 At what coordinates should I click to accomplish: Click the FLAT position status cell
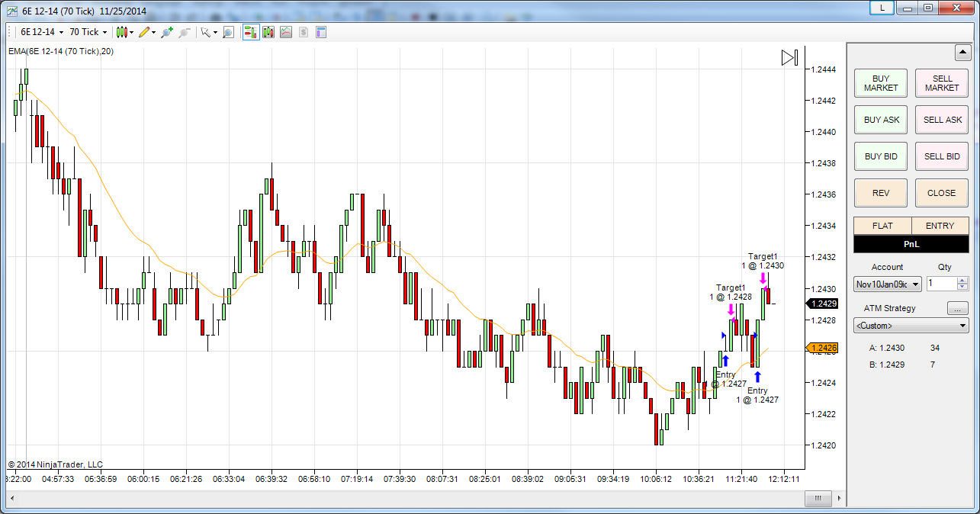(x=882, y=226)
